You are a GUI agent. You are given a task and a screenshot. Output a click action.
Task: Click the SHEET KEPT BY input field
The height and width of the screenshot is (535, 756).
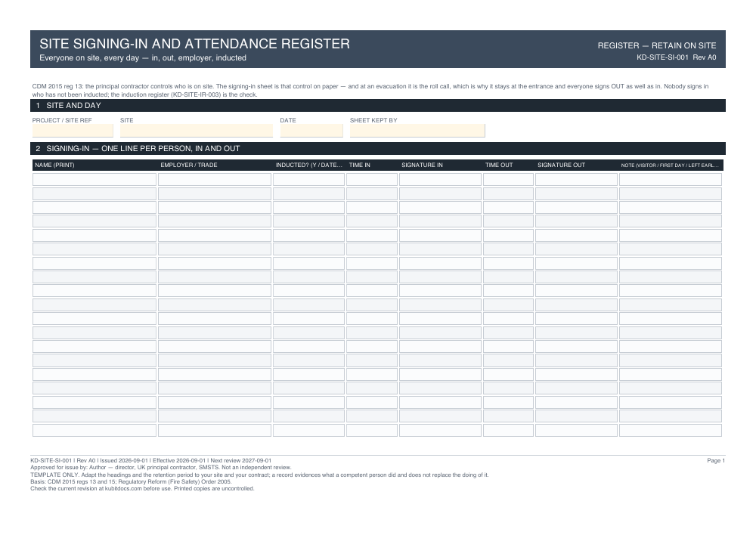(x=417, y=131)
